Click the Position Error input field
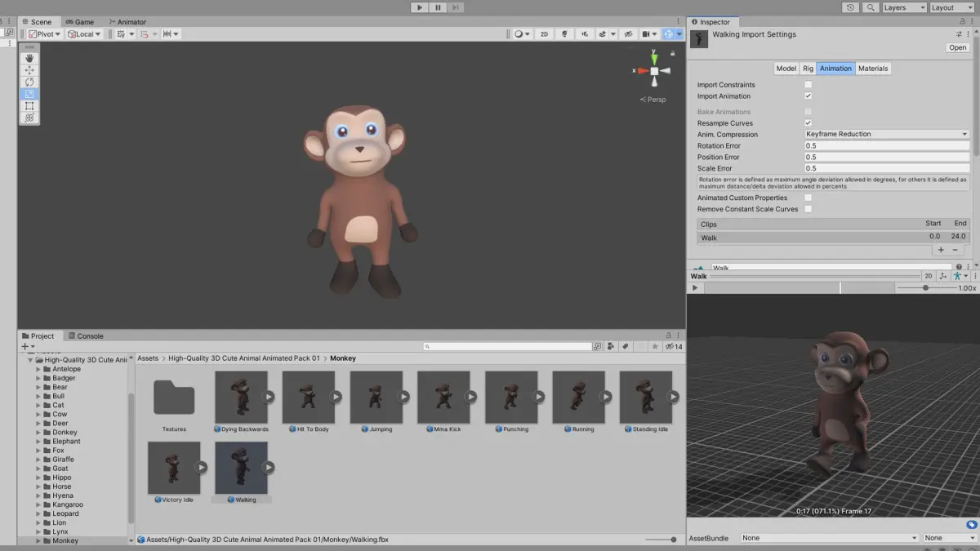980x551 pixels. (887, 157)
